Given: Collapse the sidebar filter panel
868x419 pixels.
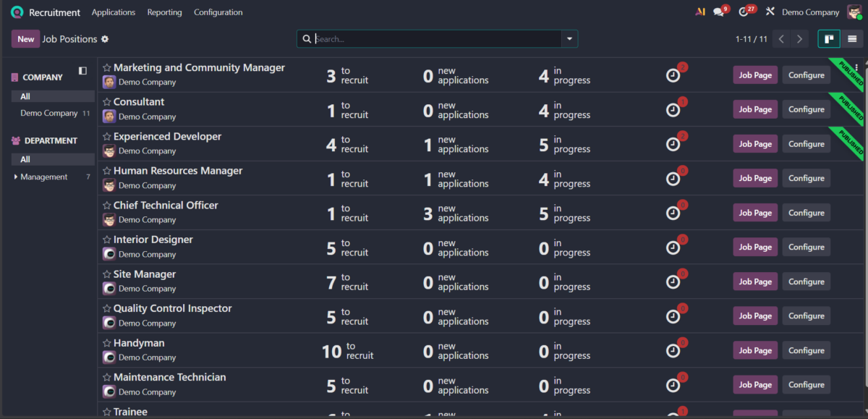Looking at the screenshot, I should click(82, 71).
